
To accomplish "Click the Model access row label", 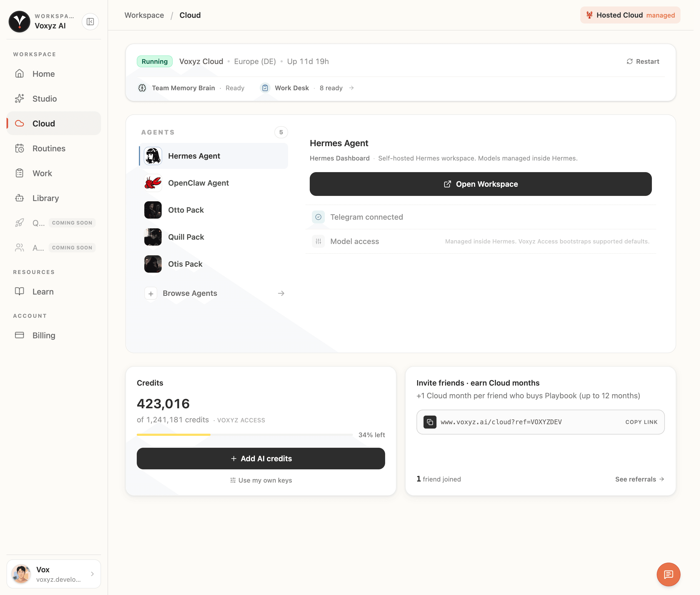I will (354, 242).
